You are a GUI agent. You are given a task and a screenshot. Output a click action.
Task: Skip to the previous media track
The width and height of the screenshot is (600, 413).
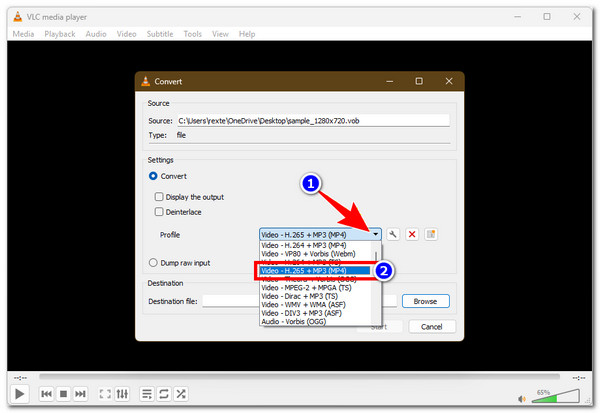[x=46, y=394]
